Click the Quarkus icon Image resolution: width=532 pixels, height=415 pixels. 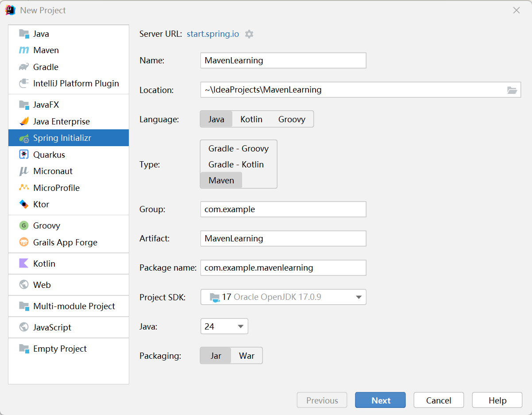[24, 155]
